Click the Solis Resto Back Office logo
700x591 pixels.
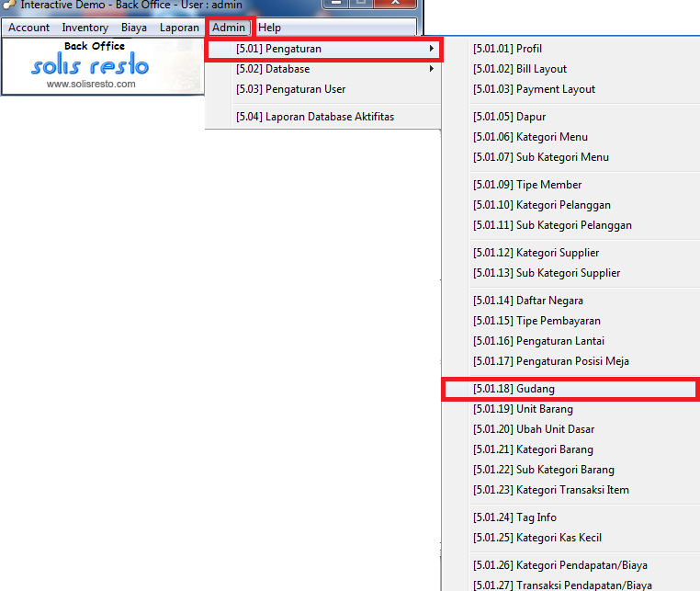[x=90, y=63]
